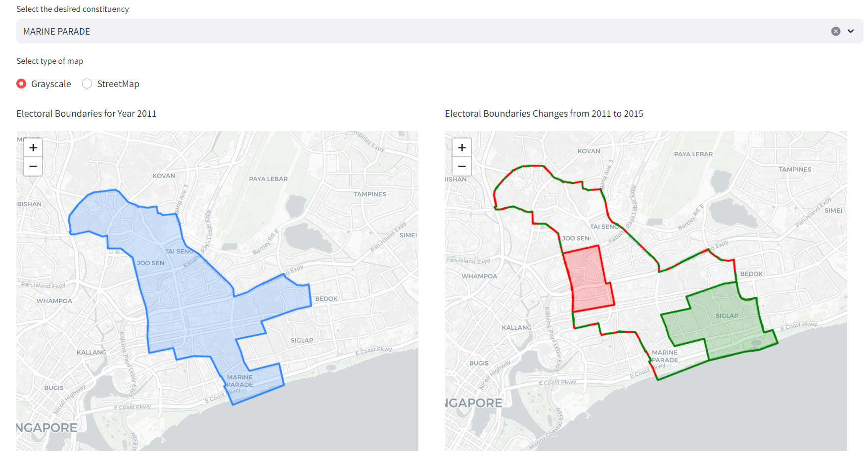Viewport: 868px width, 451px height.
Task: Expand the constituency dropdown arrow
Action: pos(851,31)
